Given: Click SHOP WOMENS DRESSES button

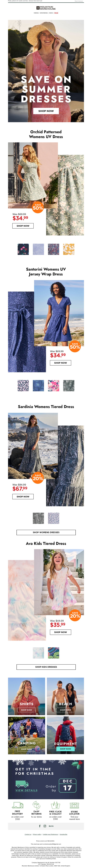Looking at the screenshot, I should point(46,532).
